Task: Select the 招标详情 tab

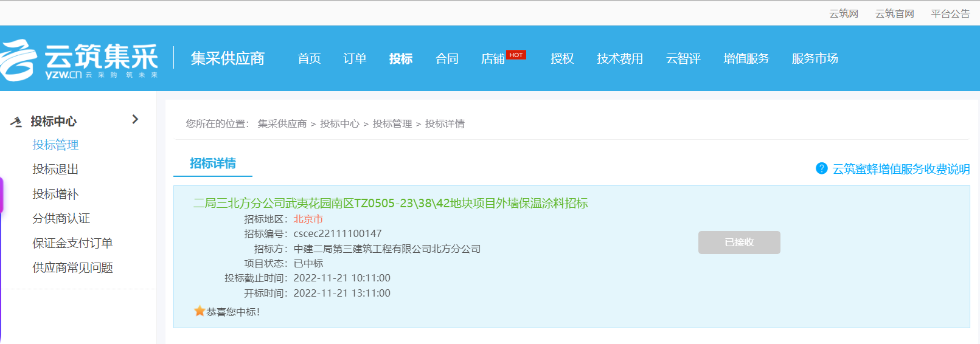Action: coord(213,163)
